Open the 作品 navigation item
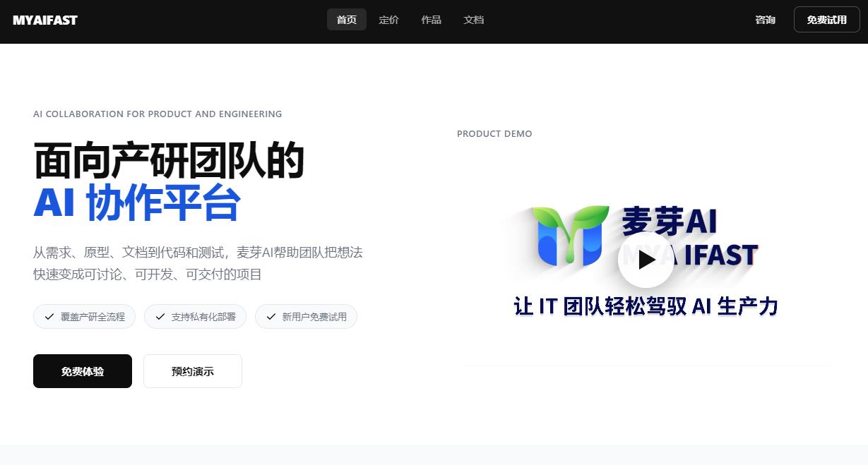 (x=432, y=20)
